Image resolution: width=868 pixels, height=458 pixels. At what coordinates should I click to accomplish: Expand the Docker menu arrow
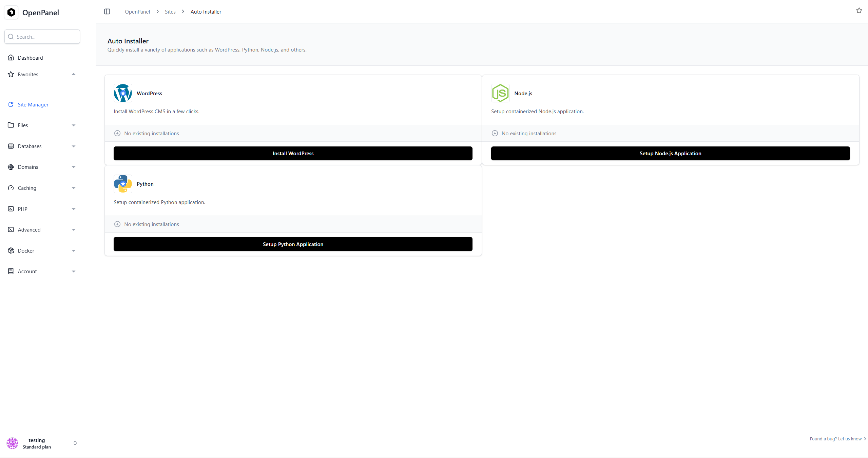[74, 251]
